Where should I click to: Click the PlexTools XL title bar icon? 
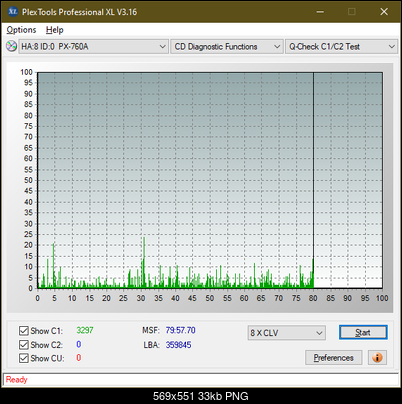pos(12,11)
